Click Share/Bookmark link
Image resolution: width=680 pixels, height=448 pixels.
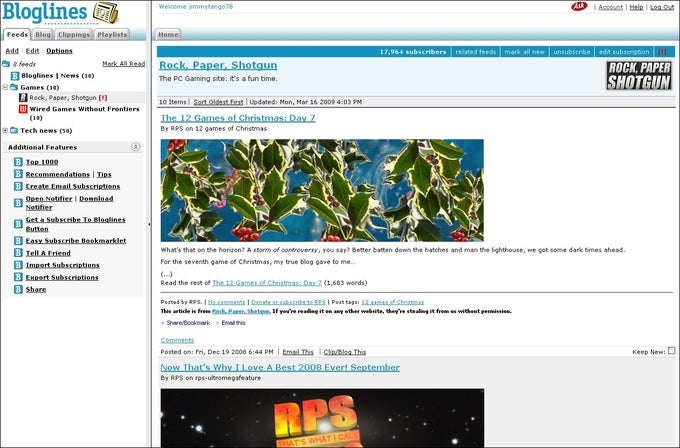click(x=188, y=323)
